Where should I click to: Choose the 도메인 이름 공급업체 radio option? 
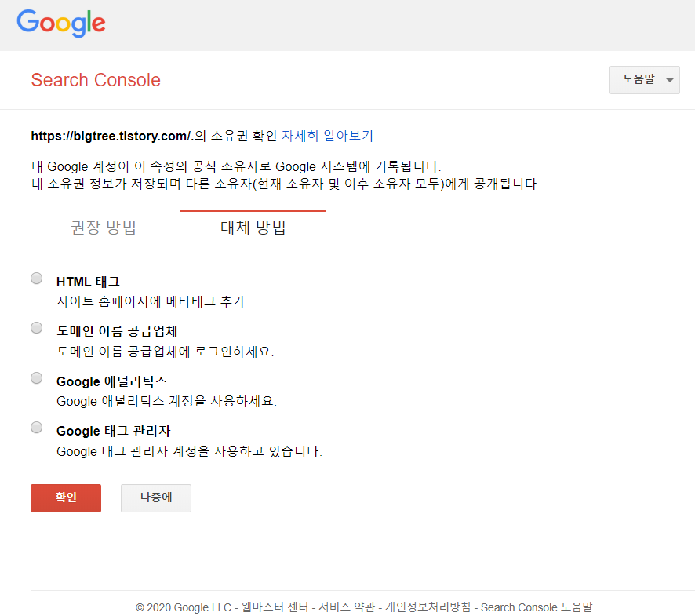(x=36, y=328)
